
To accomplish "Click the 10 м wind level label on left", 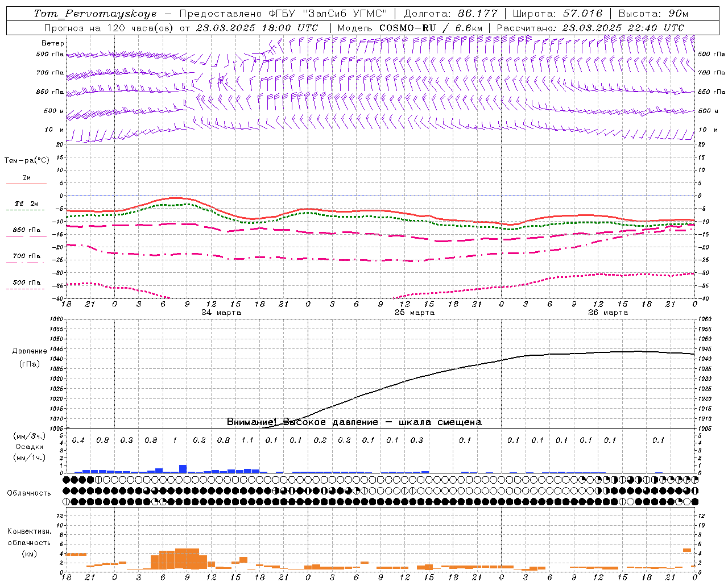I will (55, 130).
